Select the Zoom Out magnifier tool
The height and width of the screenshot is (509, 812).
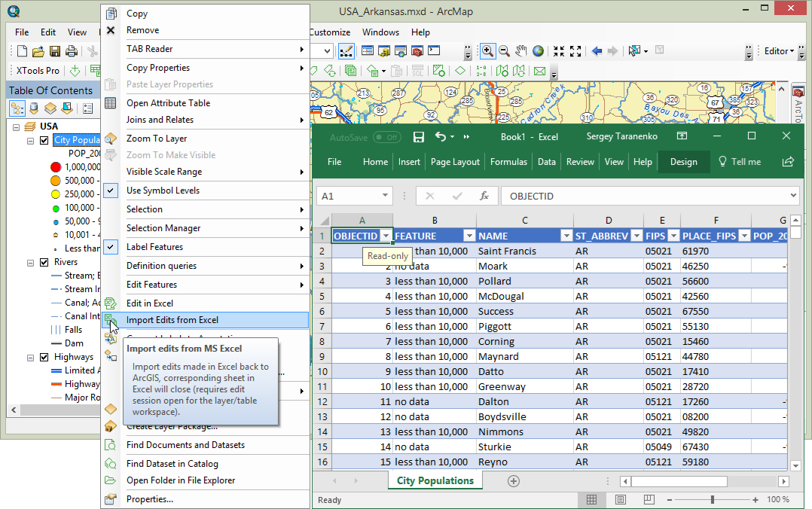click(504, 50)
